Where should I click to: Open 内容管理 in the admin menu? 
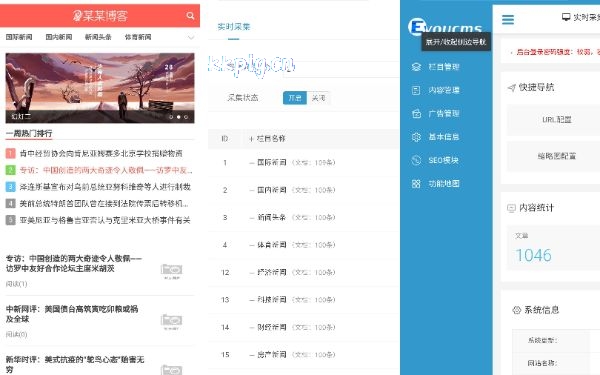[444, 90]
